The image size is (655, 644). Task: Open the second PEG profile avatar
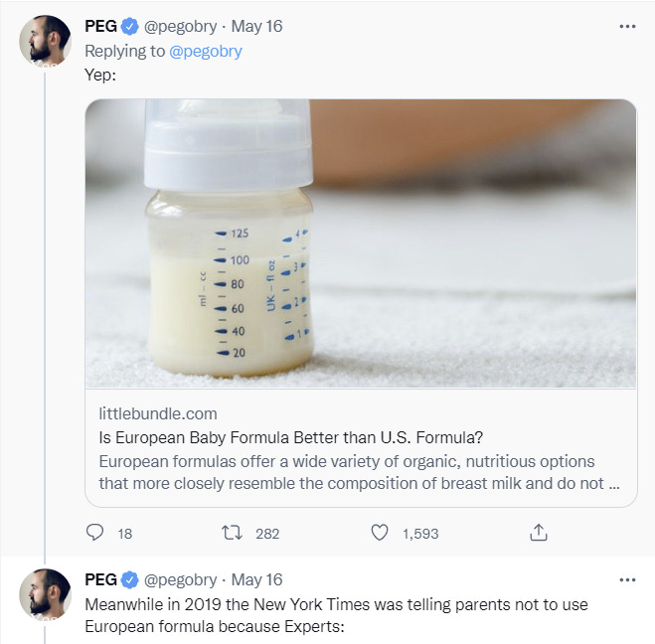coord(46,593)
